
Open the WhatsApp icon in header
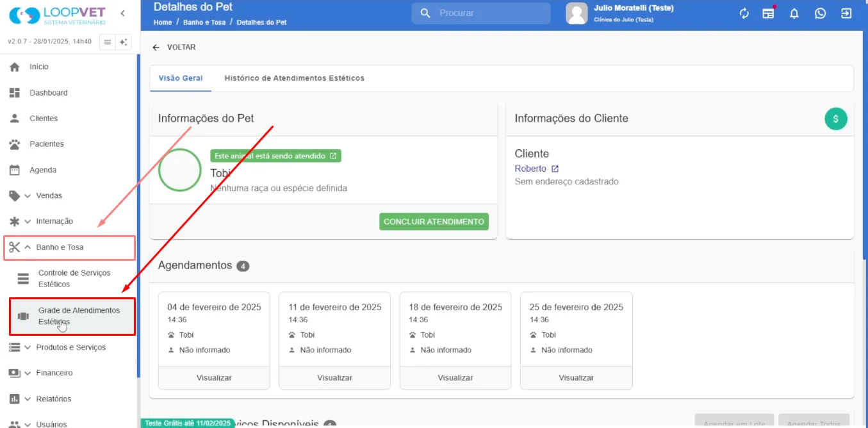click(x=820, y=13)
